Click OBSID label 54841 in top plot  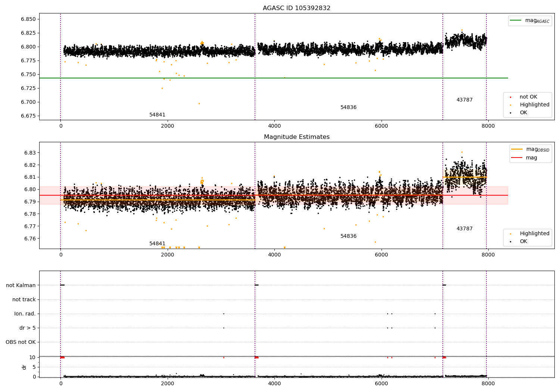tap(157, 115)
